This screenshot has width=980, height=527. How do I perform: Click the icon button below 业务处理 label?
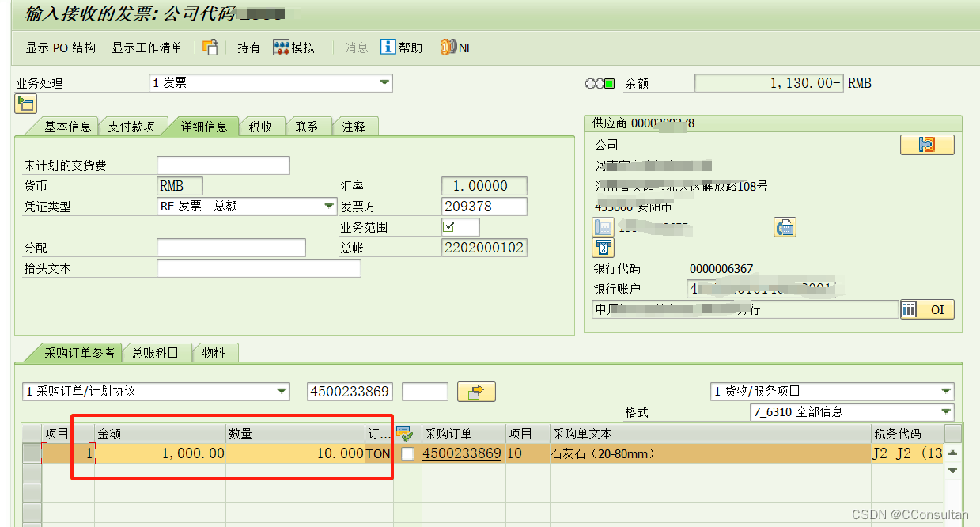pyautogui.click(x=25, y=103)
